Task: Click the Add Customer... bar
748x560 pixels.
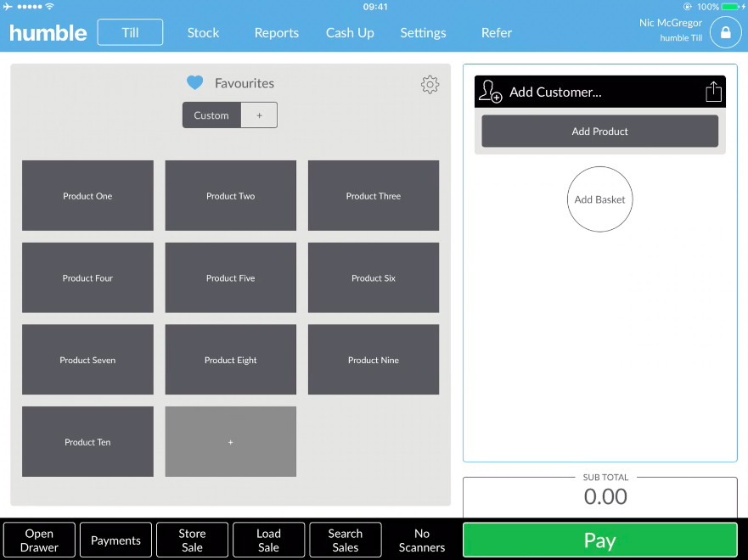Action: coord(599,91)
